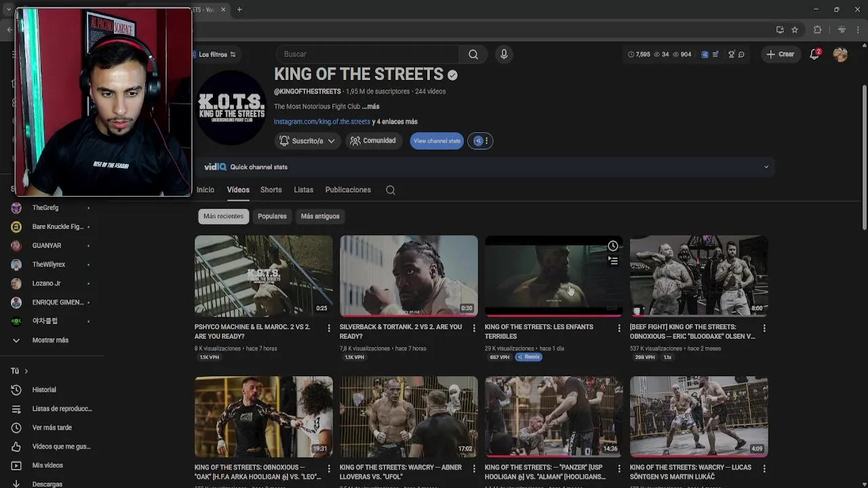The width and height of the screenshot is (868, 488).
Task: Open the account avatar menu on YouTube
Action: [x=840, y=54]
